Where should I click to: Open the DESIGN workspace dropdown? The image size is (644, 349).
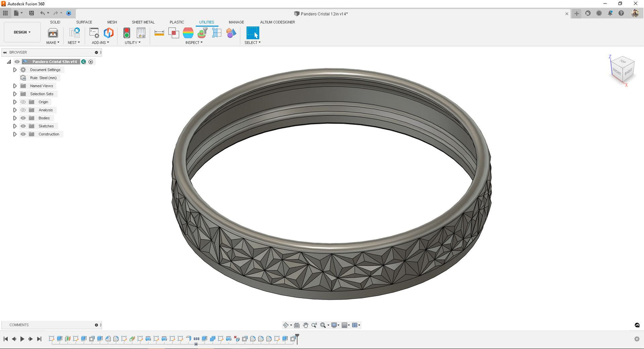[22, 33]
